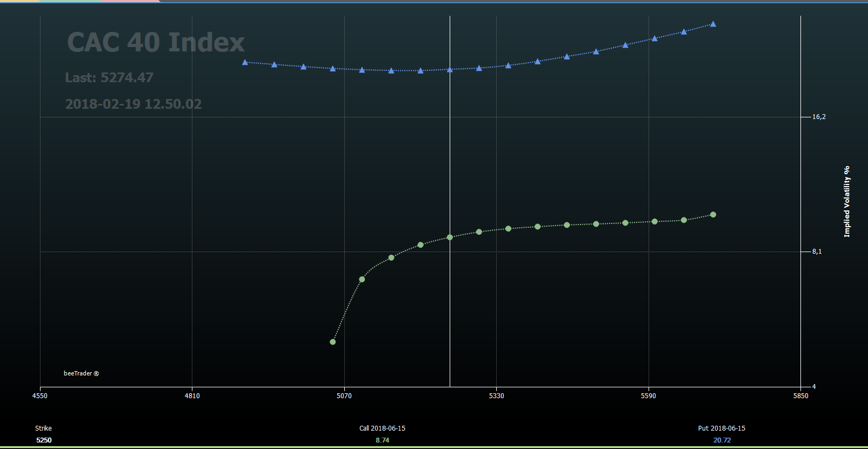Click the first blue put triangle at strike 4900
Screen dimensions: 868x449
click(245, 63)
